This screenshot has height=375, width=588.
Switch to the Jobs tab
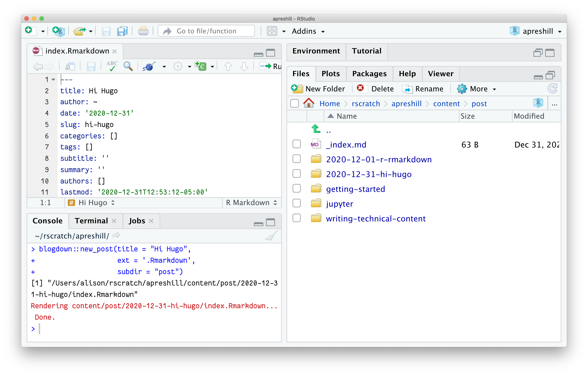137,221
